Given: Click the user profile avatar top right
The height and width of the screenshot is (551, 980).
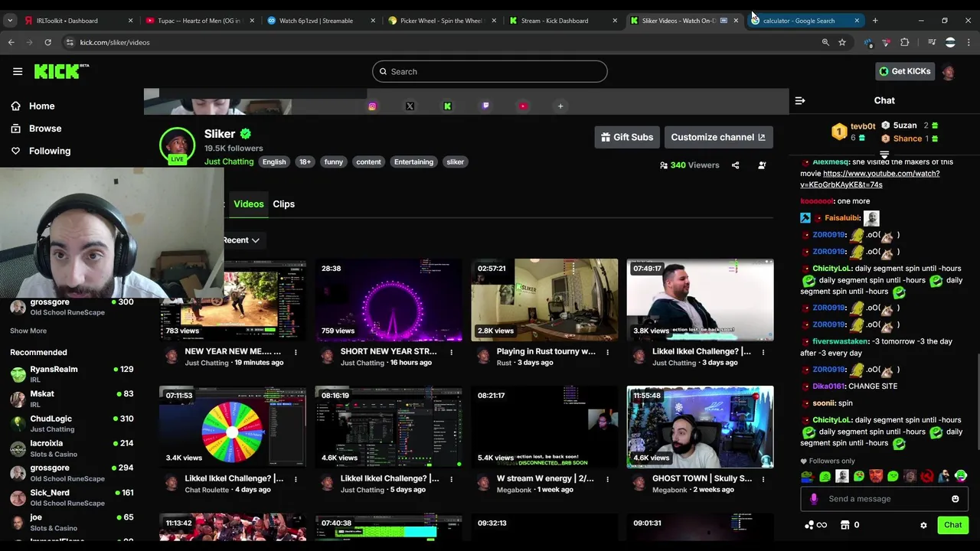Looking at the screenshot, I should [x=949, y=72].
